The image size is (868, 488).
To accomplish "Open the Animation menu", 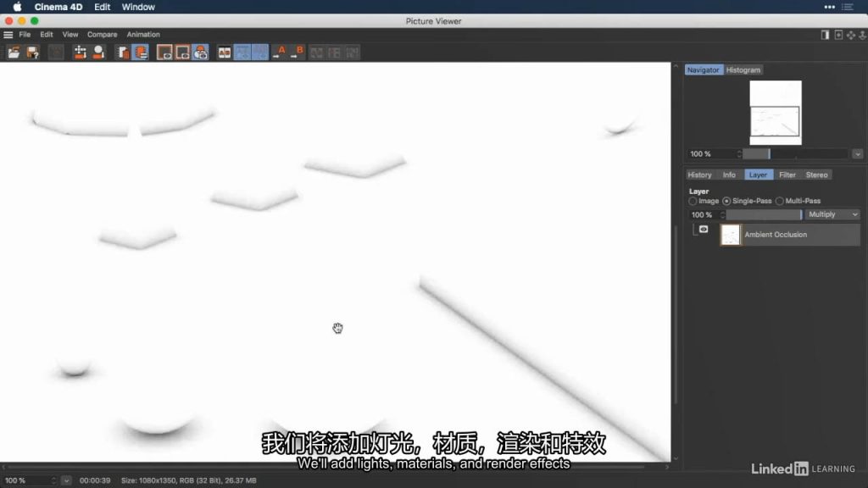I will pyautogui.click(x=143, y=34).
